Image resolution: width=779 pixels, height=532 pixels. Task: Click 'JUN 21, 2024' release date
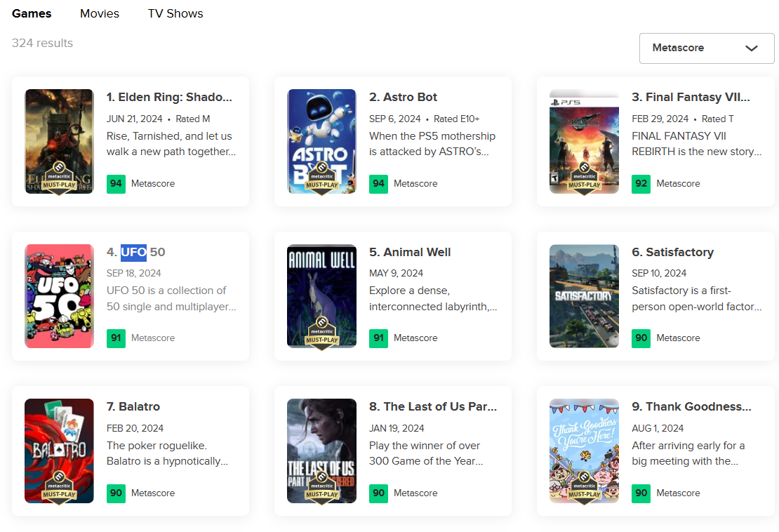[134, 119]
